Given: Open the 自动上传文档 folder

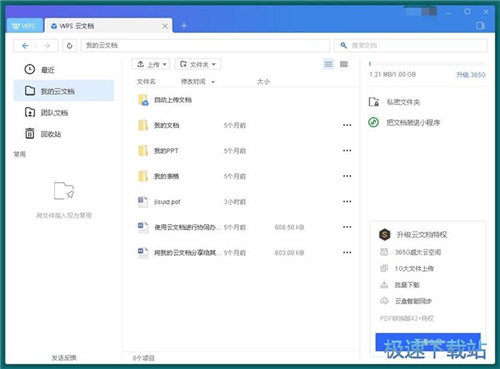Looking at the screenshot, I should (173, 100).
